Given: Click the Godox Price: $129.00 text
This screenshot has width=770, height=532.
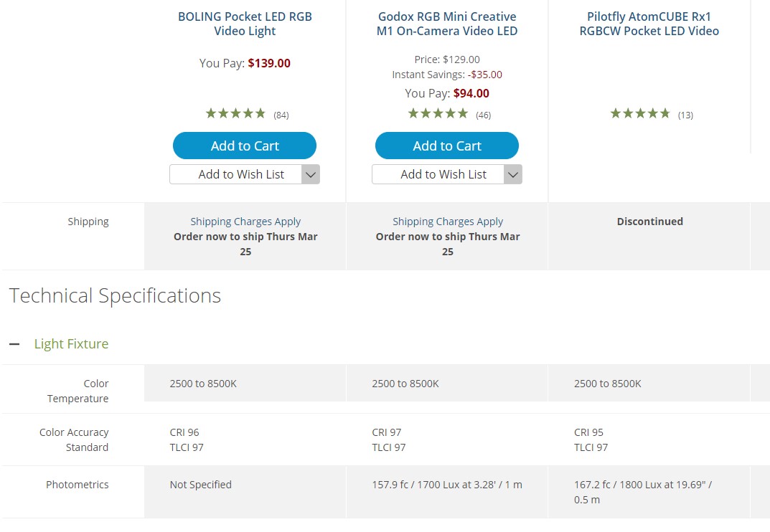Looking at the screenshot, I should pyautogui.click(x=447, y=60).
